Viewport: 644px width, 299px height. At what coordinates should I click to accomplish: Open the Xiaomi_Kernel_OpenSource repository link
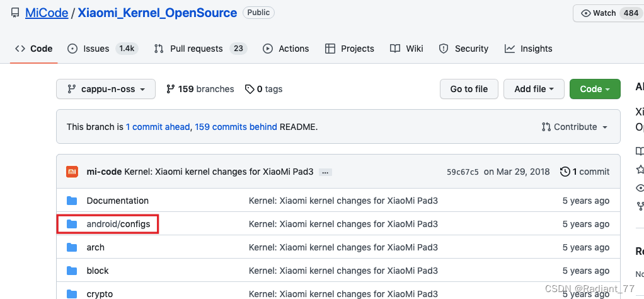pos(158,13)
